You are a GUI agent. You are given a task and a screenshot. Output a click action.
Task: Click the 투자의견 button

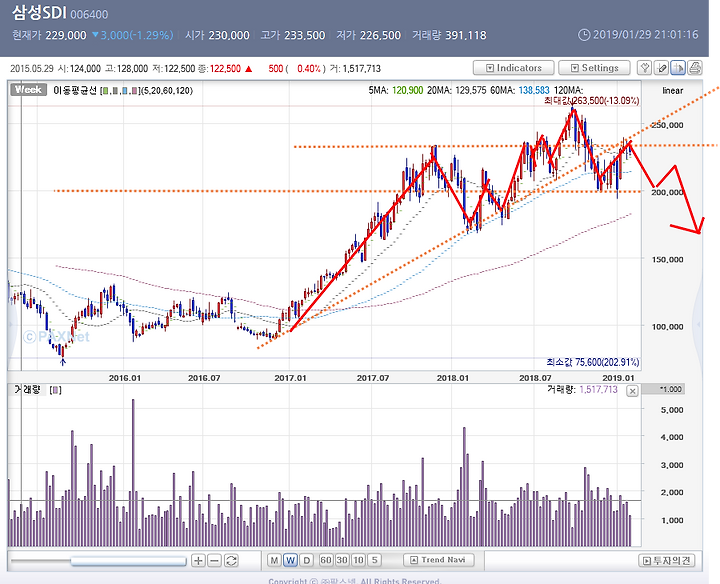point(666,561)
